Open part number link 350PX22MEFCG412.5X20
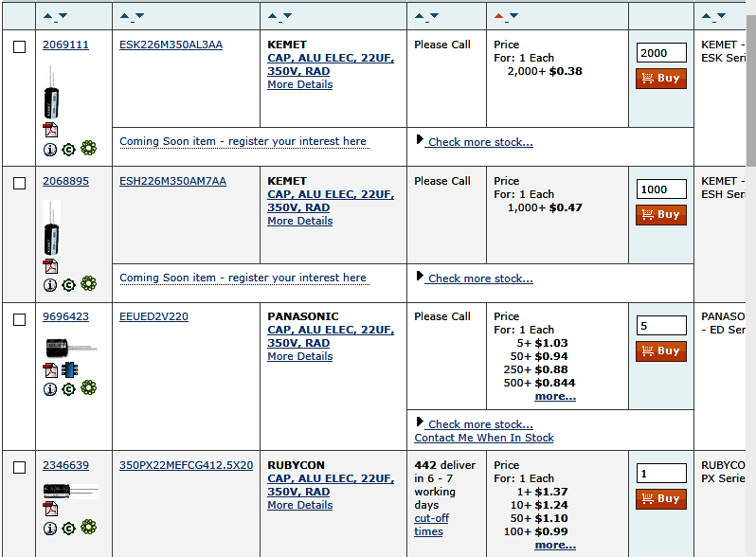 pyautogui.click(x=186, y=465)
